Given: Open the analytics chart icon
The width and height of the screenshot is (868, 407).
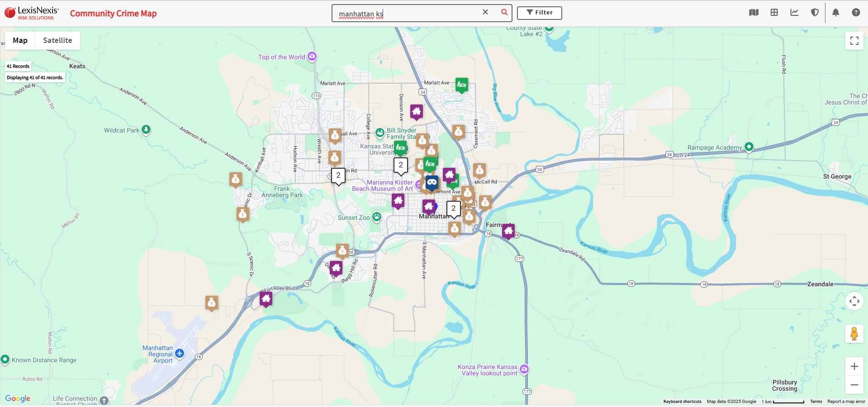Looking at the screenshot, I should 794,13.
